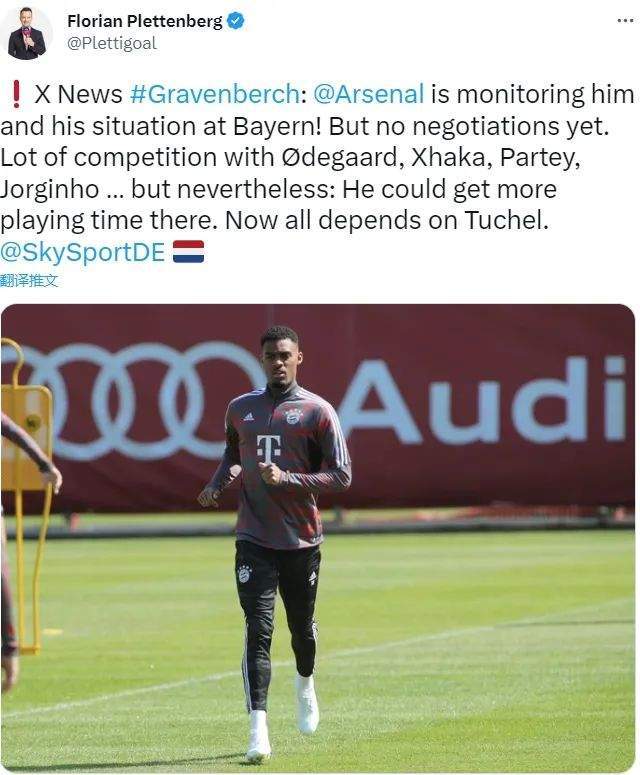The width and height of the screenshot is (640, 775).
Task: Click 翻译推文 to translate the tweet
Action: (29, 281)
